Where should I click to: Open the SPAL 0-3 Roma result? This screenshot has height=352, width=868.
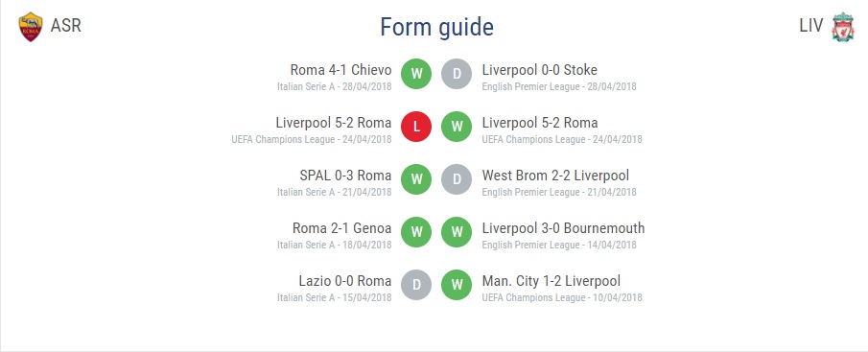click(x=345, y=176)
